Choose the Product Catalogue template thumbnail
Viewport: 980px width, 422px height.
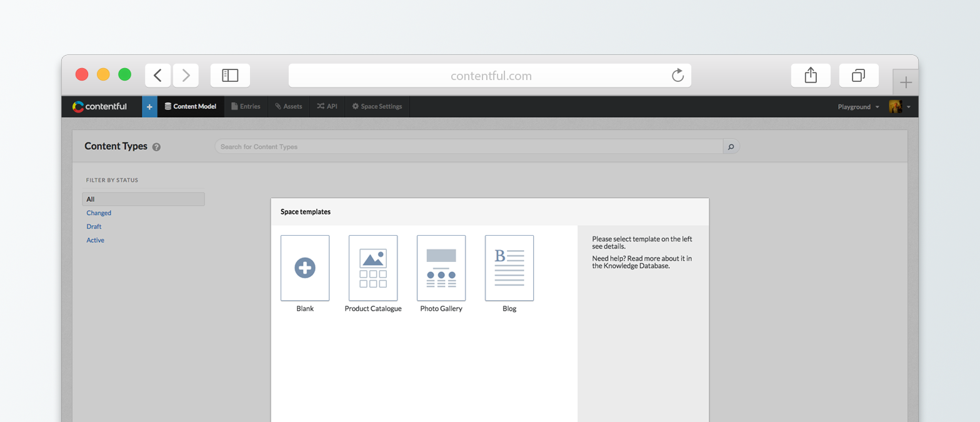point(373,268)
